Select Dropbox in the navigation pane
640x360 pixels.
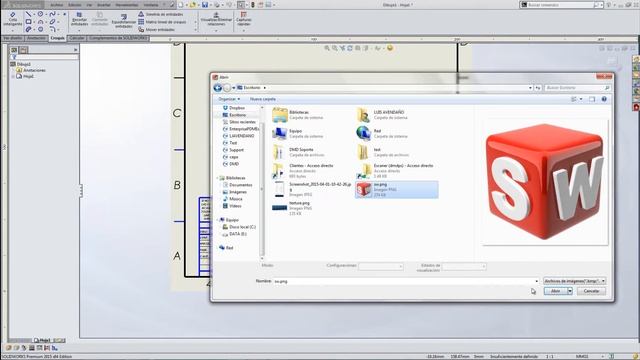pyautogui.click(x=233, y=108)
